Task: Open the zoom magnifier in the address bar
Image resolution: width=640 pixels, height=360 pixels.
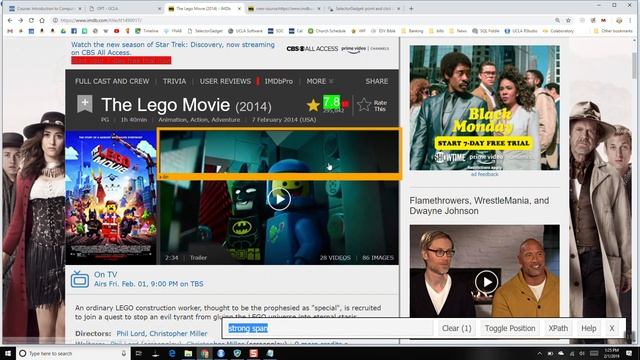Action: (557, 20)
